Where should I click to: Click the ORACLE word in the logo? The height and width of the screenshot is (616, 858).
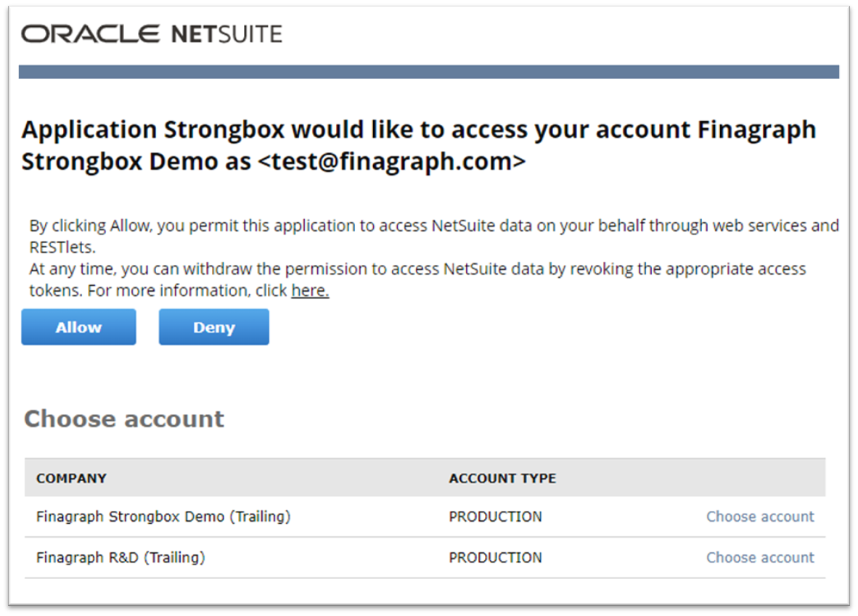[90, 34]
